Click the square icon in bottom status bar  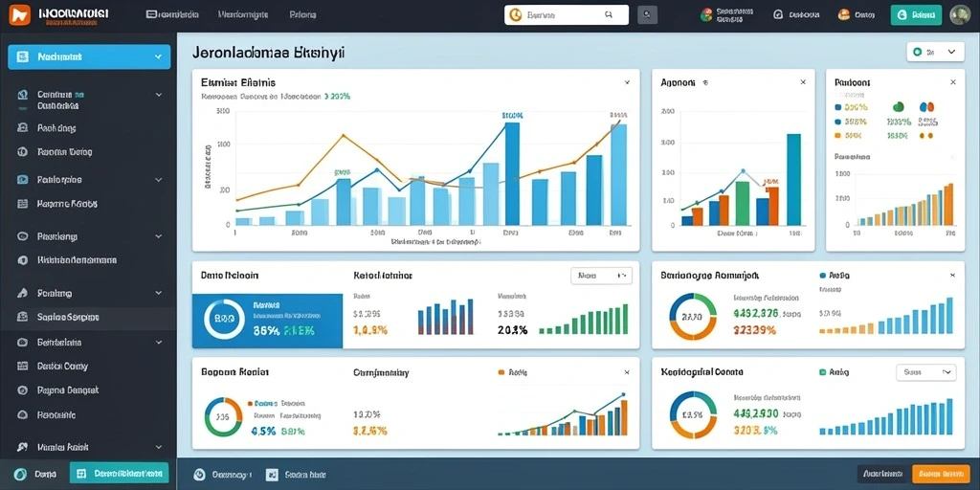click(x=271, y=475)
